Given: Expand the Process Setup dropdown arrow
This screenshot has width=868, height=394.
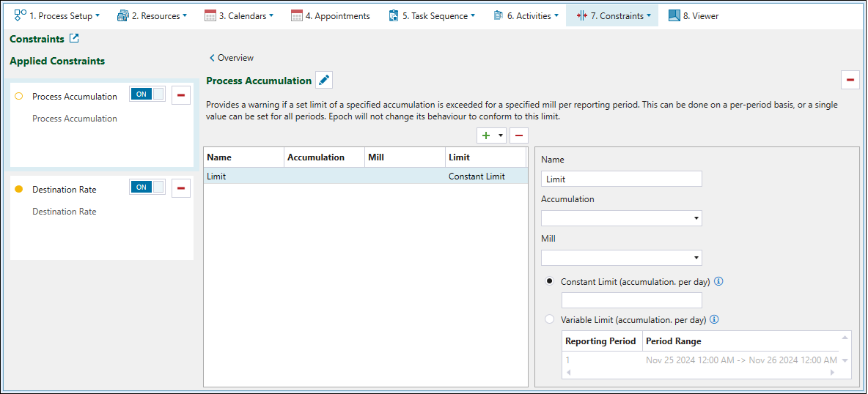Looking at the screenshot, I should tap(98, 16).
